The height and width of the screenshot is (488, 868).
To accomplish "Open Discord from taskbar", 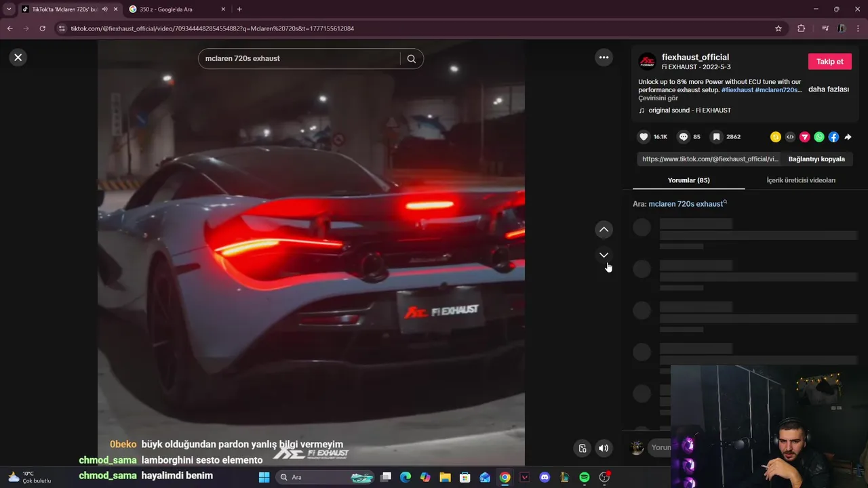I will click(545, 477).
